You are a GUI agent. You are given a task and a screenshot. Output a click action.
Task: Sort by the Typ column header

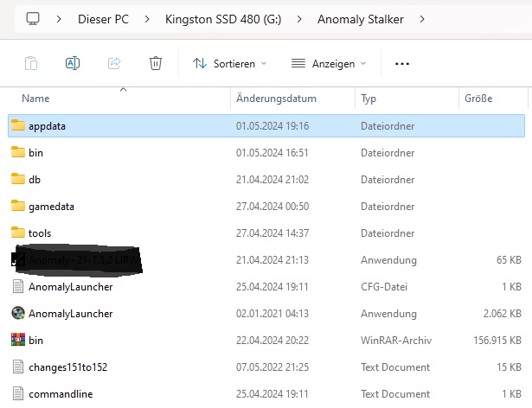tap(369, 99)
